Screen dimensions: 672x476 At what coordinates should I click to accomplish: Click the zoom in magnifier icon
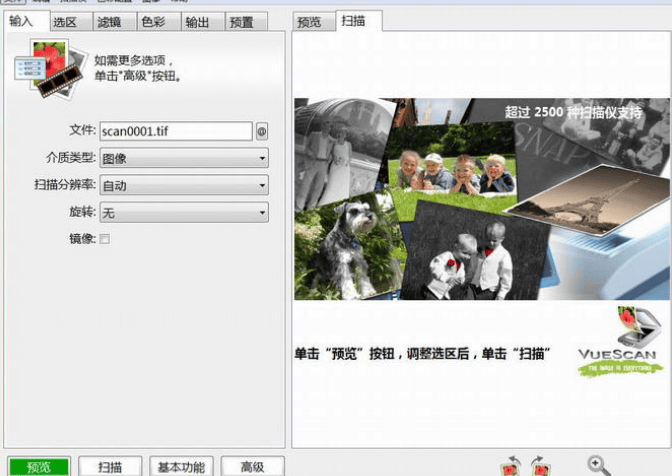pyautogui.click(x=598, y=465)
